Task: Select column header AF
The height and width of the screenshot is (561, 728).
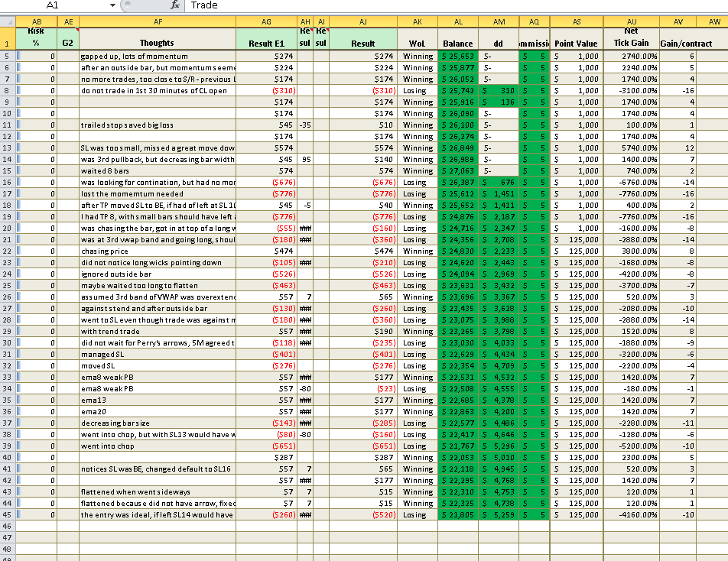Action: [158, 22]
